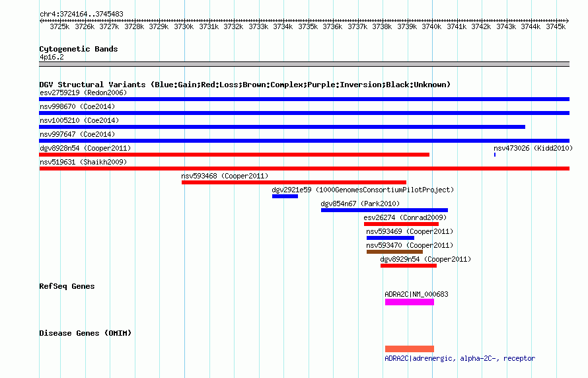
Task: Select the blue gain bar under dgv854n67
Action: [x=385, y=210]
